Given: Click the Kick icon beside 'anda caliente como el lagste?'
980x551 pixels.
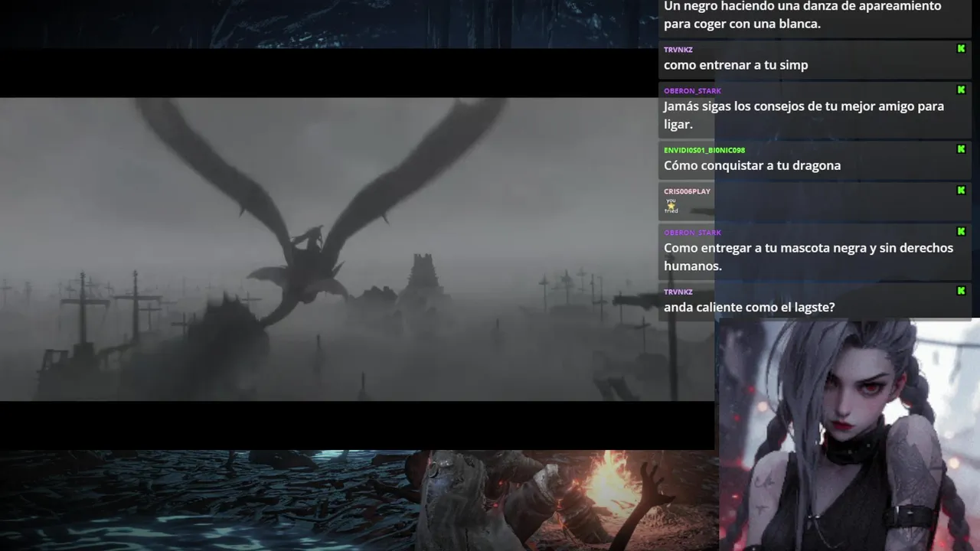Looking at the screenshot, I should 961,291.
